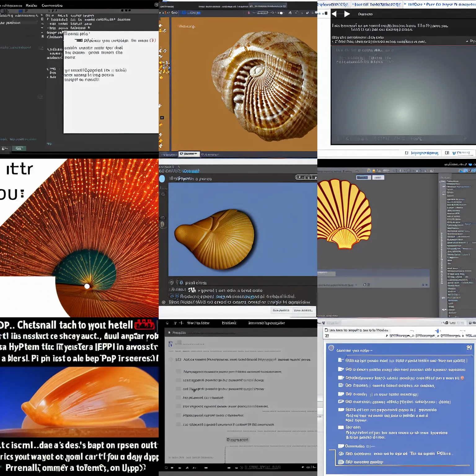Click the white dot at teal spiral center
Screen dimensions: 476x476
coord(87,286)
